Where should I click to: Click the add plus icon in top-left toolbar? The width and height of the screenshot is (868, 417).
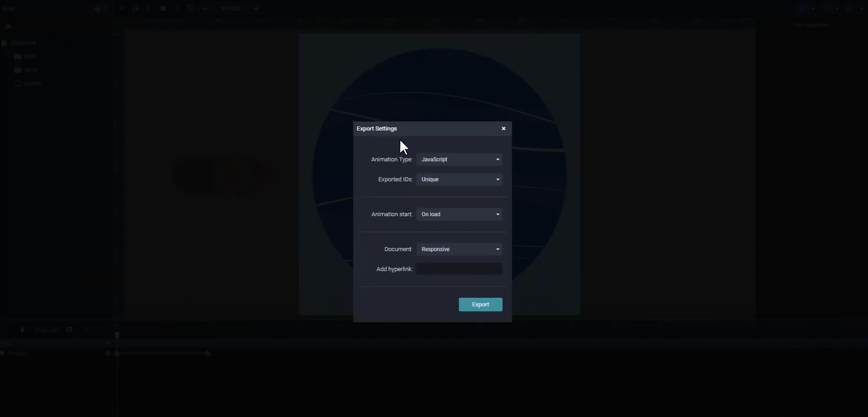coord(98,8)
